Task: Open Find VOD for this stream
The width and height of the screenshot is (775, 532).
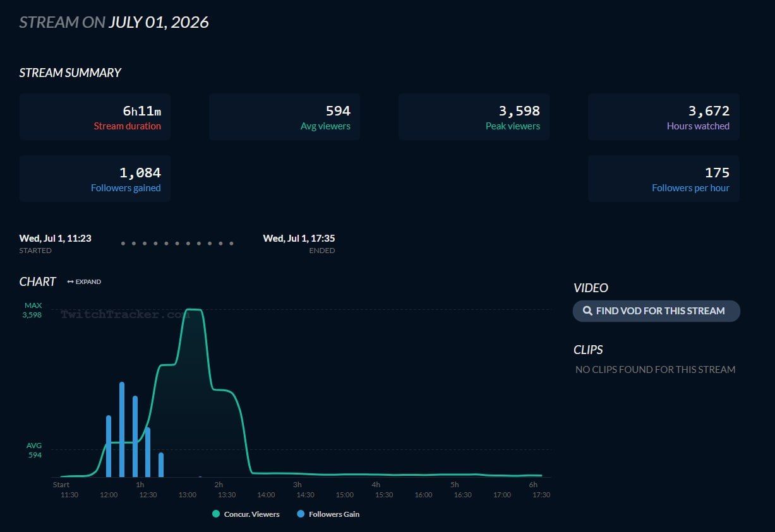Action: (656, 311)
